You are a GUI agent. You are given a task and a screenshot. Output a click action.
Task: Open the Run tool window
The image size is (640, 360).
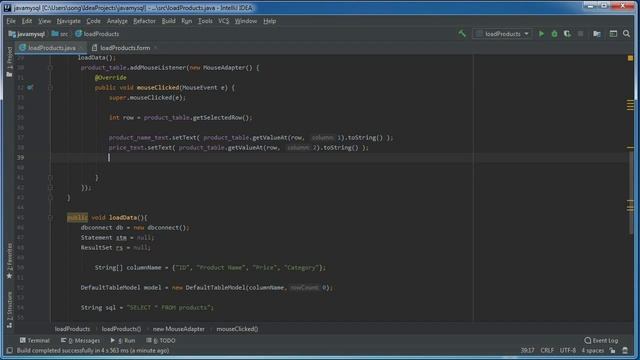[x=122, y=340]
